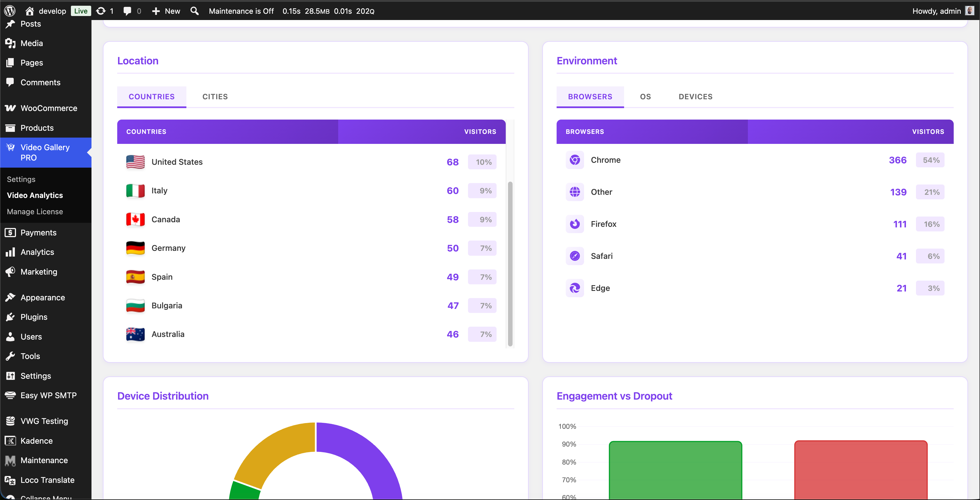The image size is (980, 500).
Task: Click the Firefox icon in the browsers list
Action: (575, 224)
